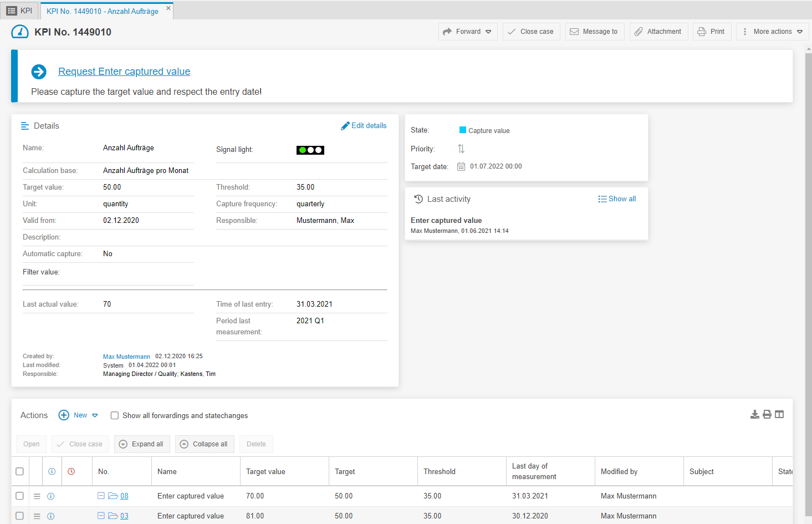
Task: Switch to the KPI tab
Action: click(x=20, y=11)
